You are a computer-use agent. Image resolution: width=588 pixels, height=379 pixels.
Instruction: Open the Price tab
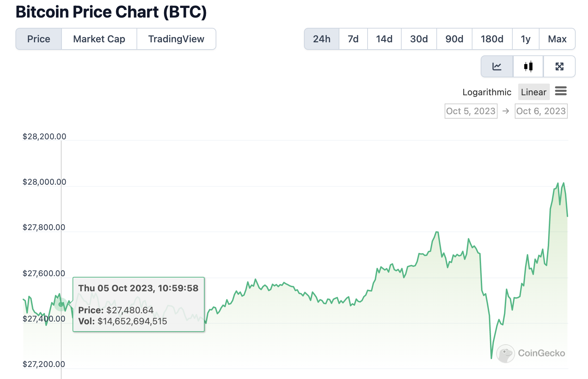coord(39,39)
